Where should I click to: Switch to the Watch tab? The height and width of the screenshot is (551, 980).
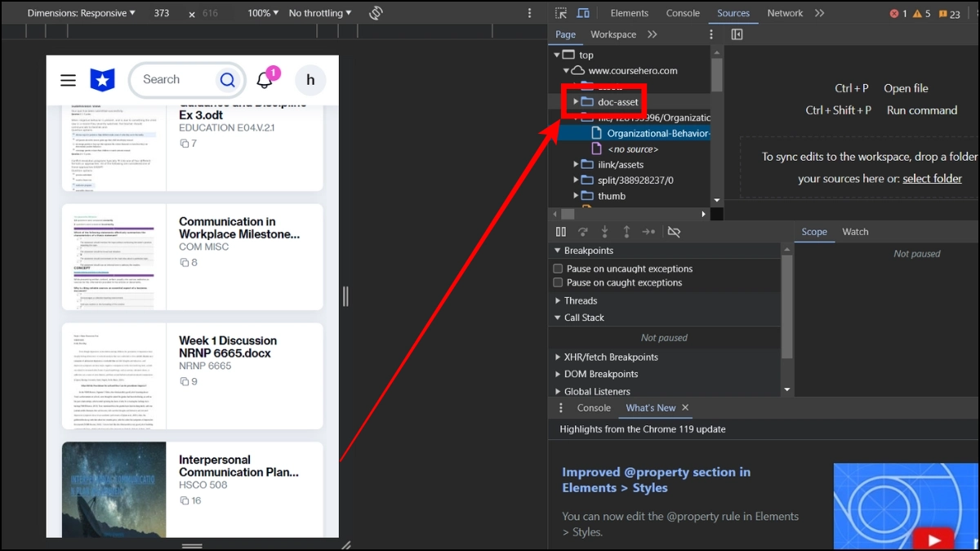tap(855, 232)
